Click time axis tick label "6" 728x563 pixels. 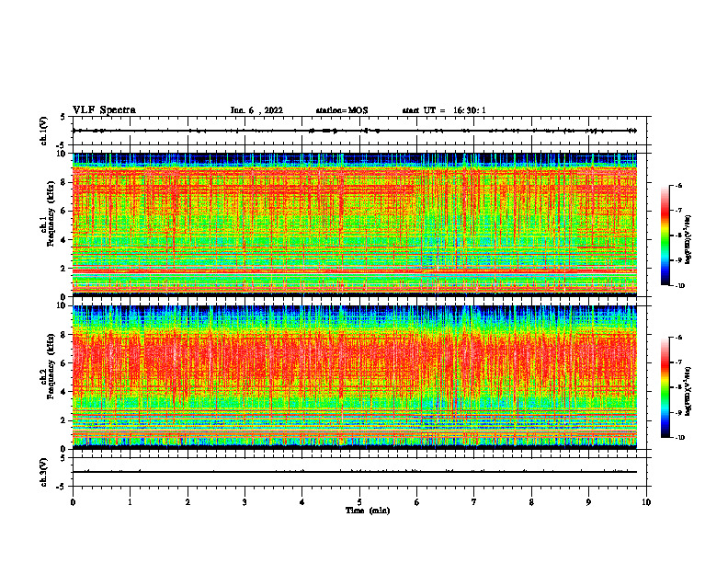coord(417,502)
